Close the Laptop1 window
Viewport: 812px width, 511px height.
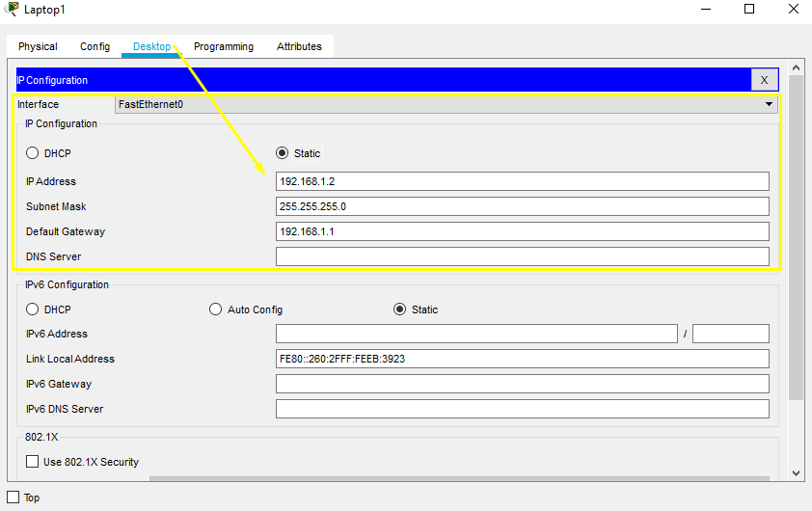[x=794, y=10]
